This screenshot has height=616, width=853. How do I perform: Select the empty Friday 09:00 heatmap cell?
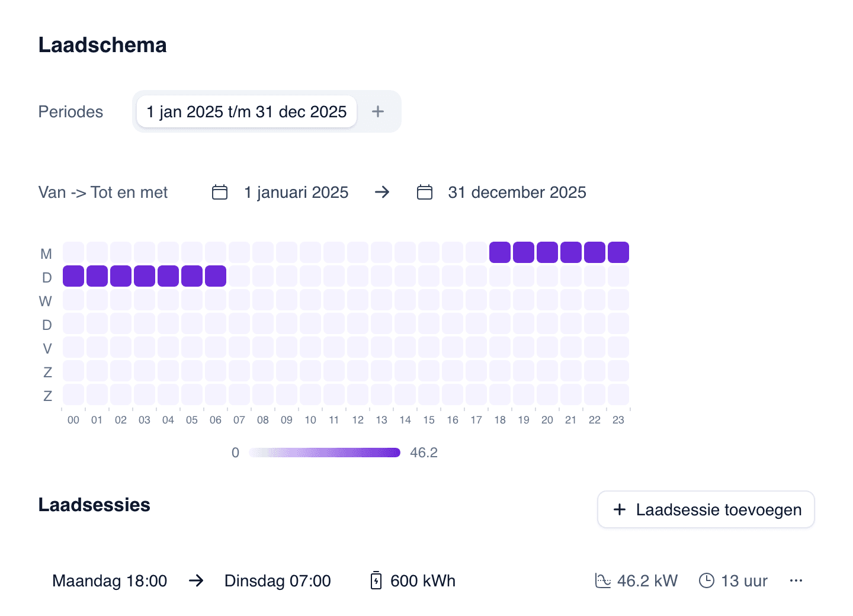coord(287,347)
